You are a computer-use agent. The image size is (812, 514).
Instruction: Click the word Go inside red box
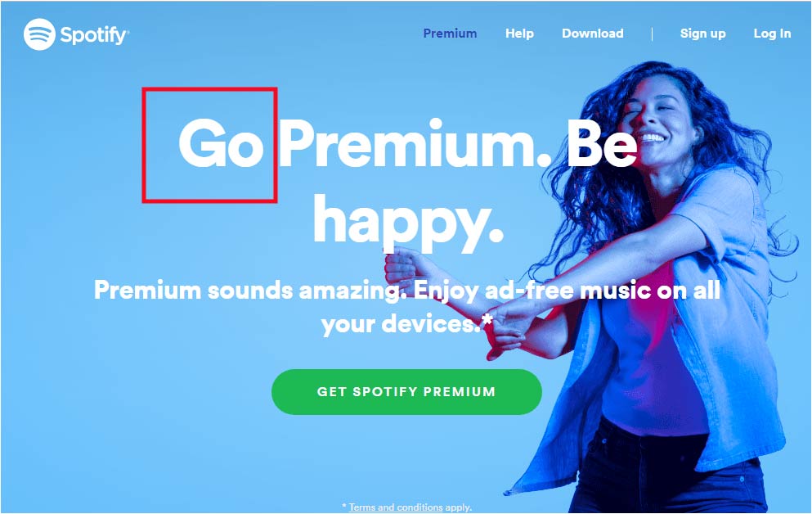tap(221, 143)
